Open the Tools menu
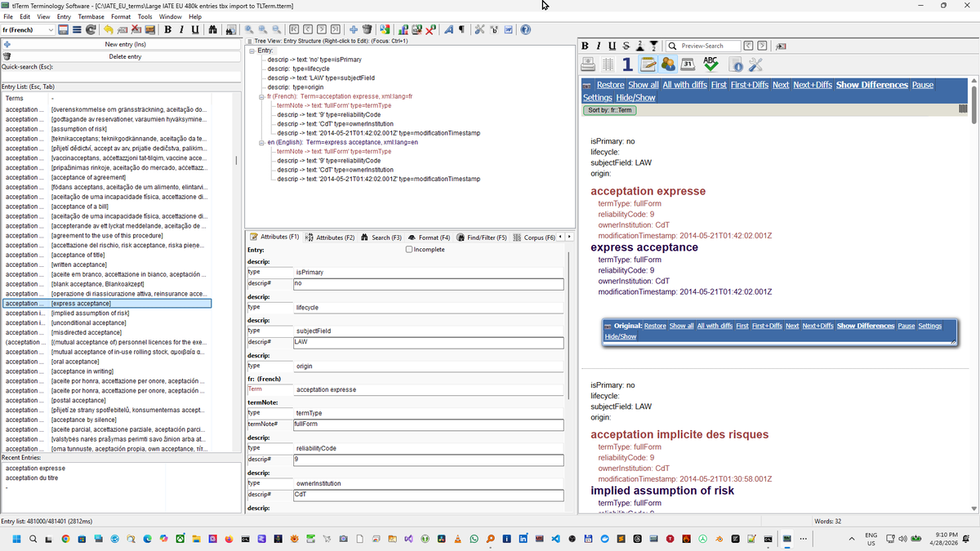 pos(145,16)
